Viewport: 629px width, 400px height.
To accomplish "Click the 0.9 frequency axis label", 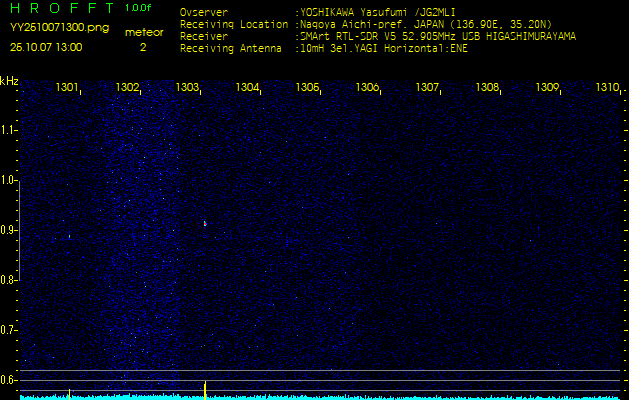I will [x=8, y=230].
